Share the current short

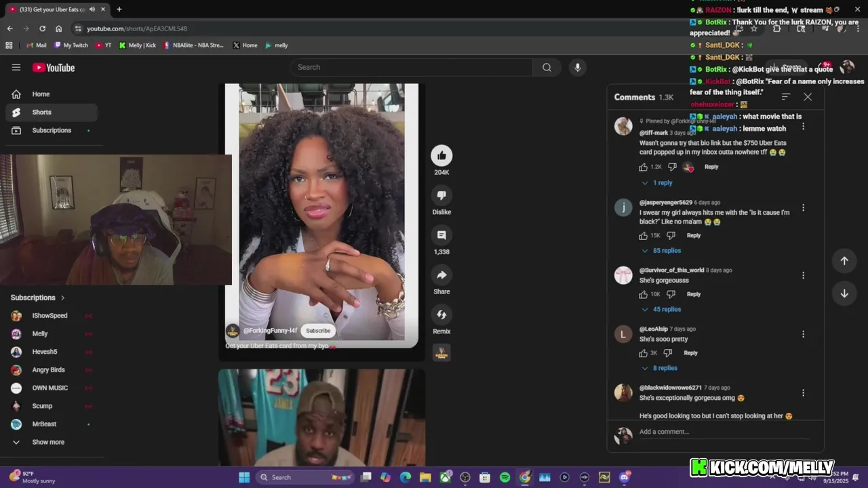pos(441,274)
